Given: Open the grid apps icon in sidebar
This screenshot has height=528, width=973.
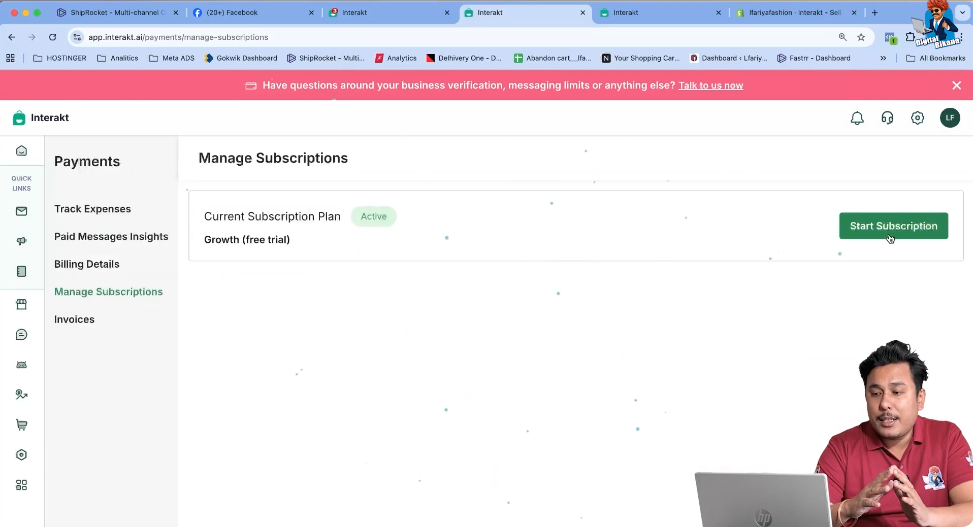Looking at the screenshot, I should tap(22, 485).
